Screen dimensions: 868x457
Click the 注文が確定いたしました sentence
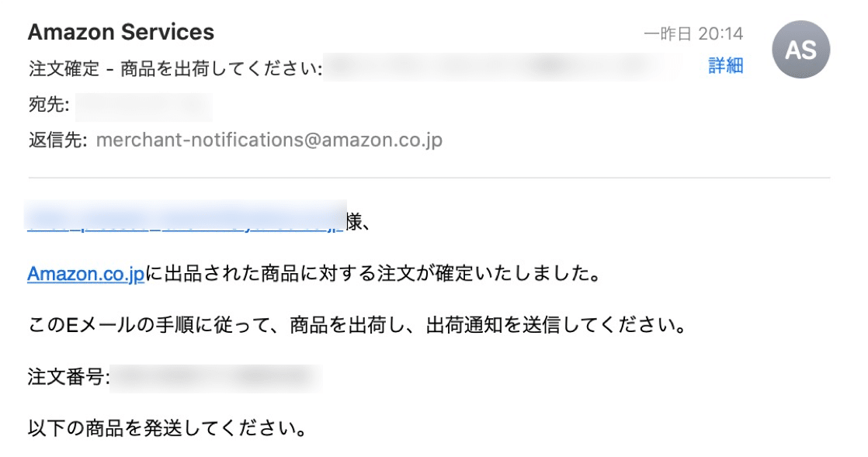[314, 274]
